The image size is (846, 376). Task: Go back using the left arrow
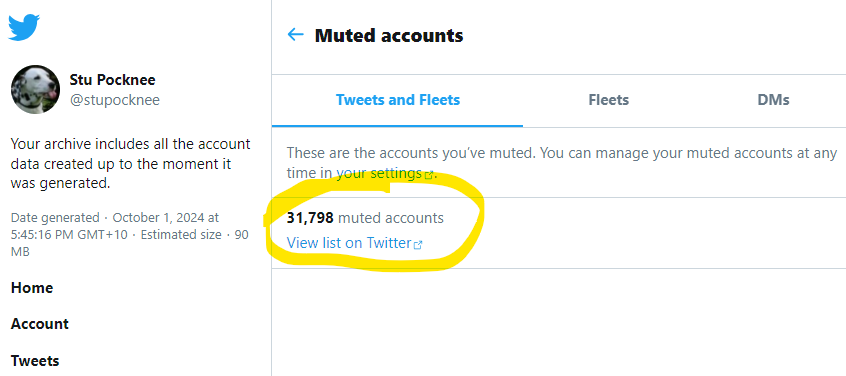coord(295,35)
